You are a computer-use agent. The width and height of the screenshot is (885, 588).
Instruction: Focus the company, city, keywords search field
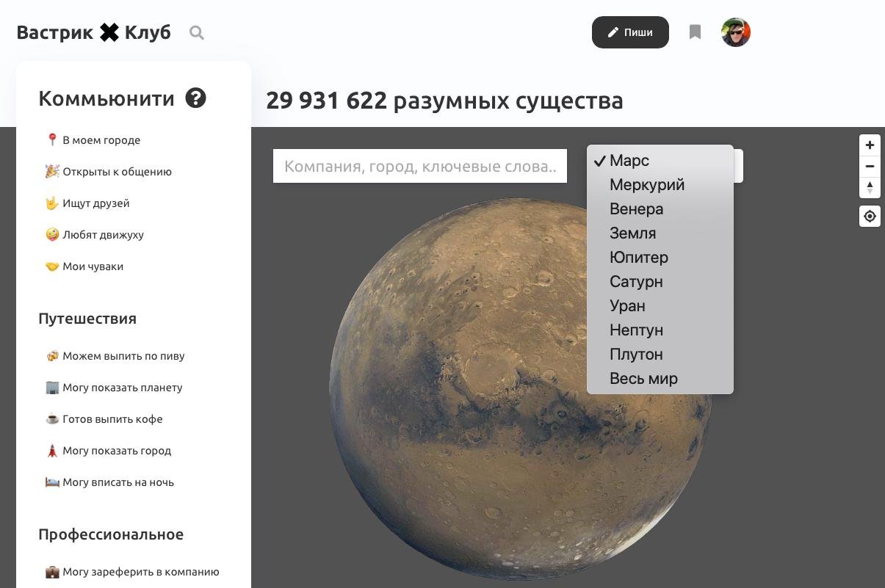[x=420, y=167]
